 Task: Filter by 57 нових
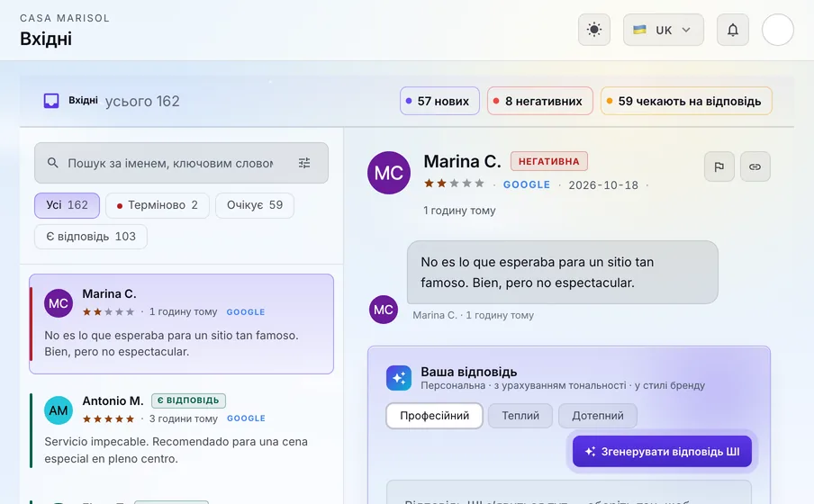[x=439, y=101]
